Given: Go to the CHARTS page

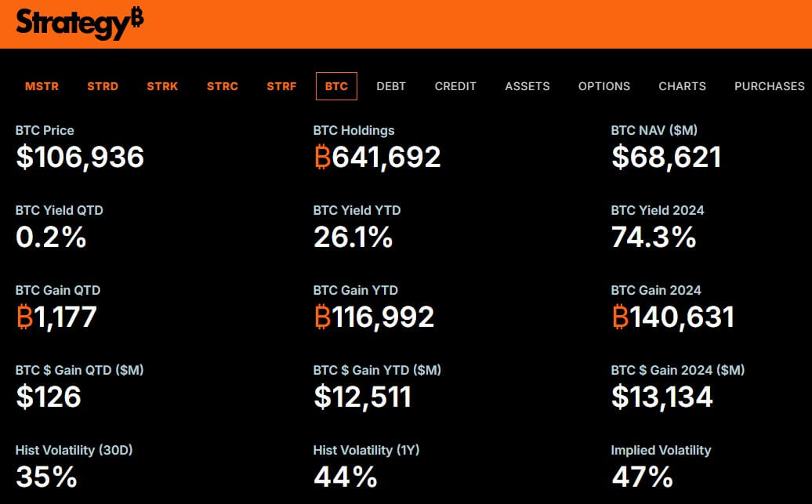Looking at the screenshot, I should click(682, 86).
